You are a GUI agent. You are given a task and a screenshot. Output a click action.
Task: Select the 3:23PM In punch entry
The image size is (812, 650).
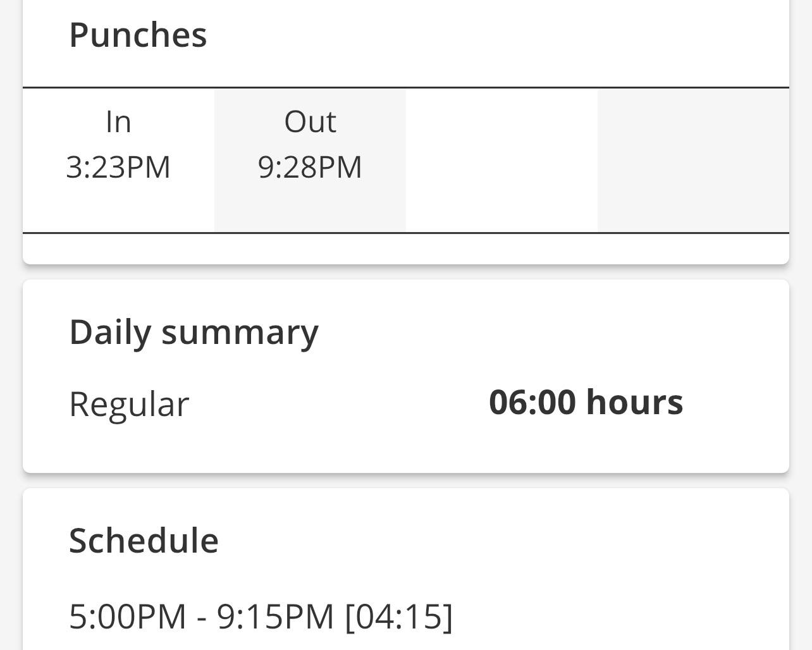point(118,166)
